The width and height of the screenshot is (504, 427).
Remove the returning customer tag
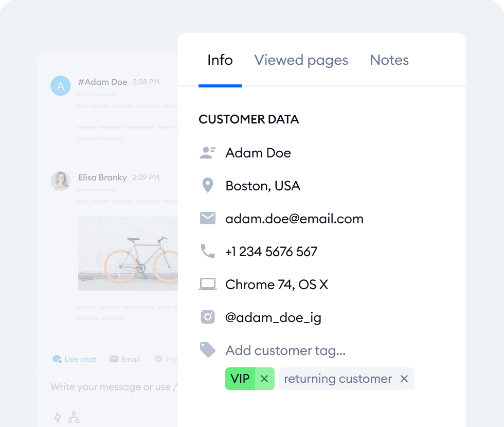404,379
